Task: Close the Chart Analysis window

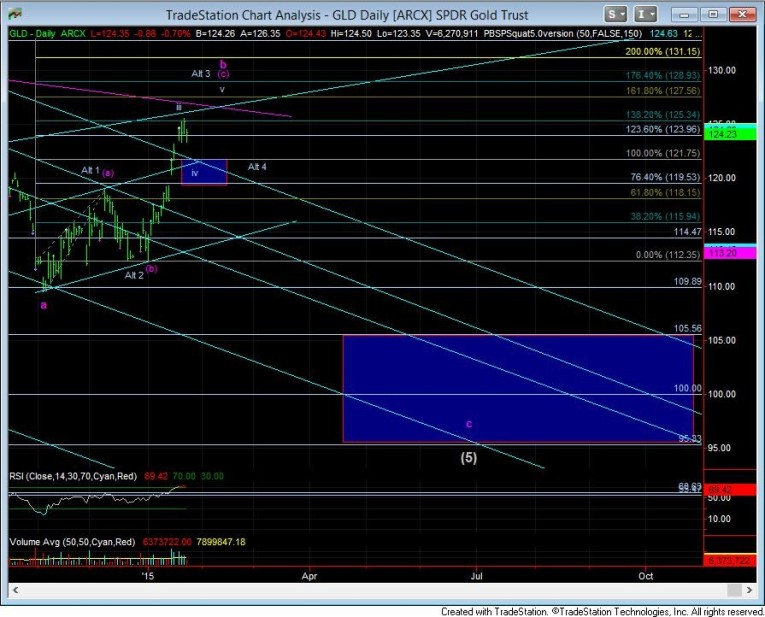Action: pos(742,14)
